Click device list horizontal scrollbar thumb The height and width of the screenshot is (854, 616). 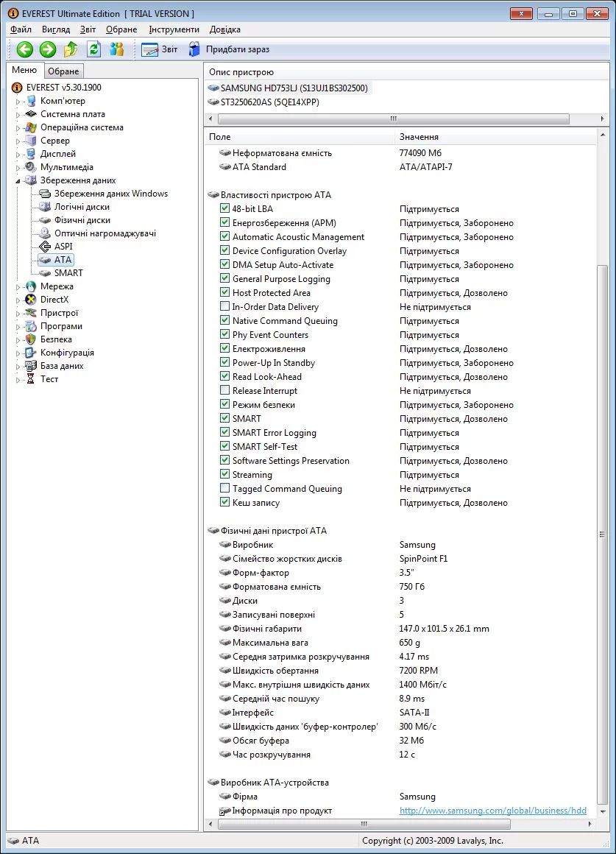(393, 119)
